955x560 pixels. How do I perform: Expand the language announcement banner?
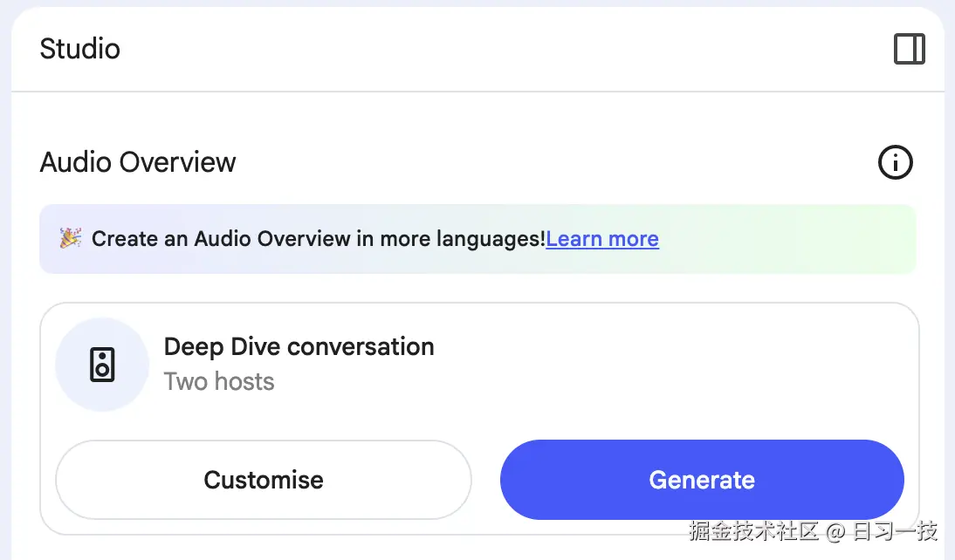point(477,238)
